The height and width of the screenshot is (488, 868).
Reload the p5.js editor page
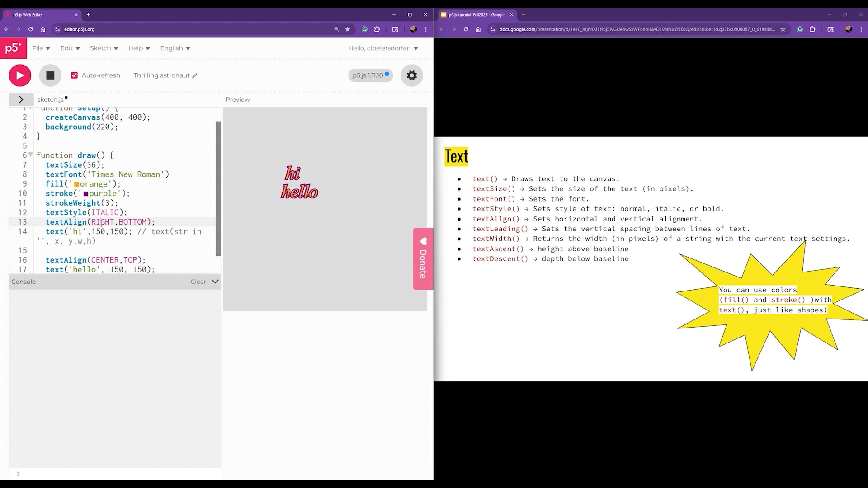point(30,29)
